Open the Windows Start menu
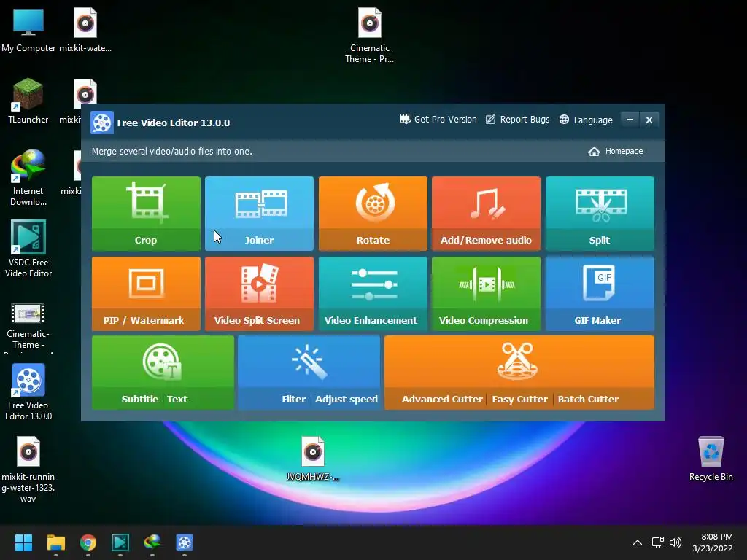 coord(23,542)
